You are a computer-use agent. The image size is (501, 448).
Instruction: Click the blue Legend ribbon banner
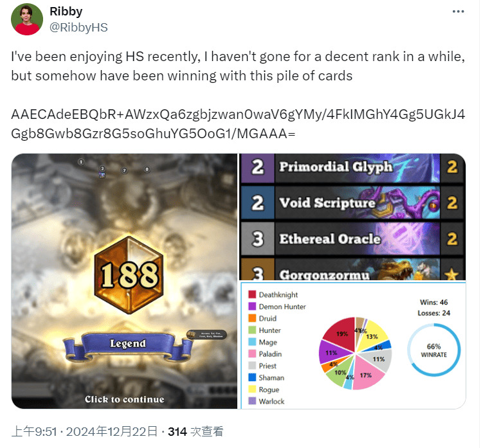128,345
